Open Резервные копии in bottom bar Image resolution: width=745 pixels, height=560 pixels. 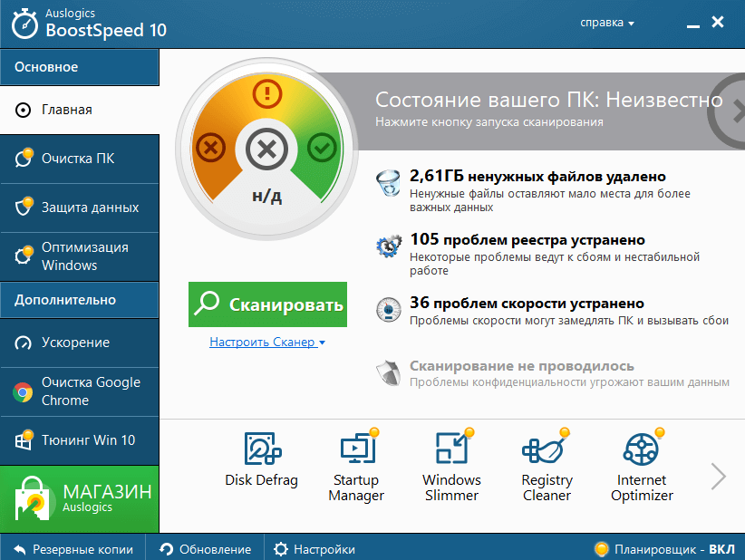tap(73, 549)
